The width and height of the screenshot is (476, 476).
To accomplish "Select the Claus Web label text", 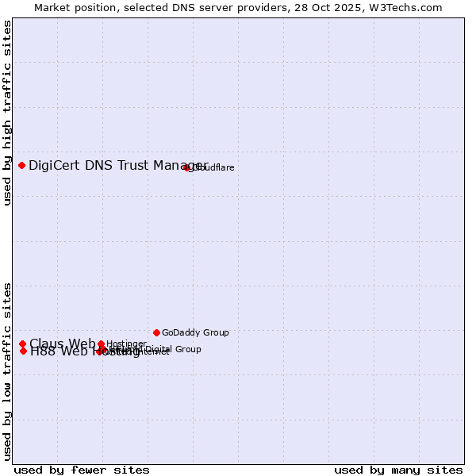I will click(x=59, y=344).
